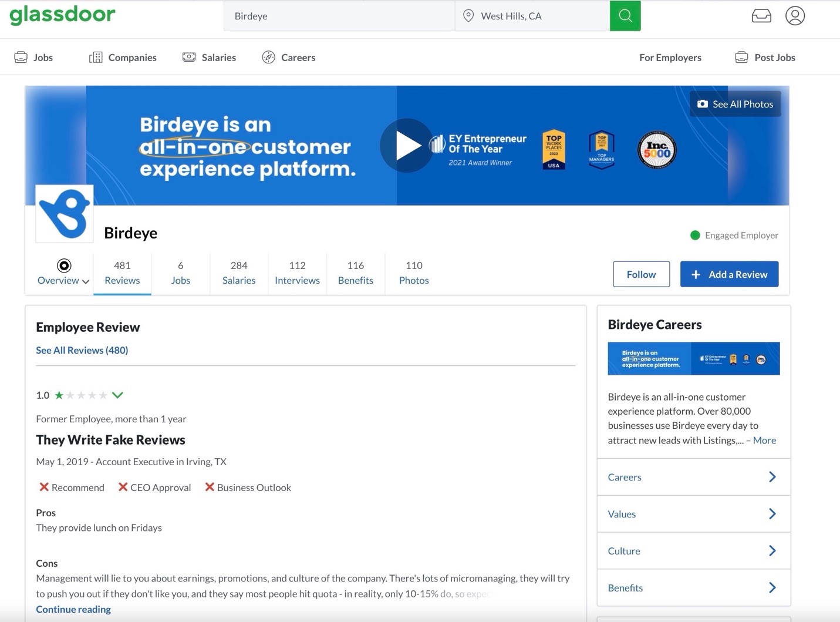This screenshot has width=840, height=622.
Task: Open See All Reviews (480) link
Action: click(x=82, y=349)
